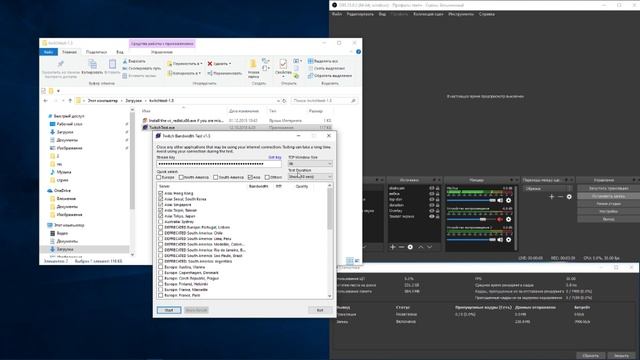Image resolution: width=640 pixels, height=360 pixels.
Task: Open Файл menu in OBS
Action: tap(337, 14)
